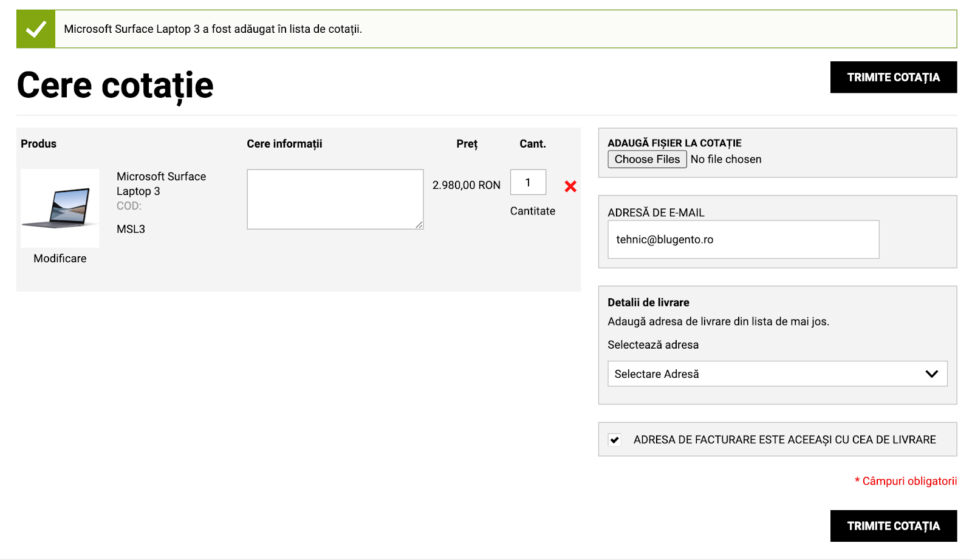Click the Preț column header

(467, 144)
